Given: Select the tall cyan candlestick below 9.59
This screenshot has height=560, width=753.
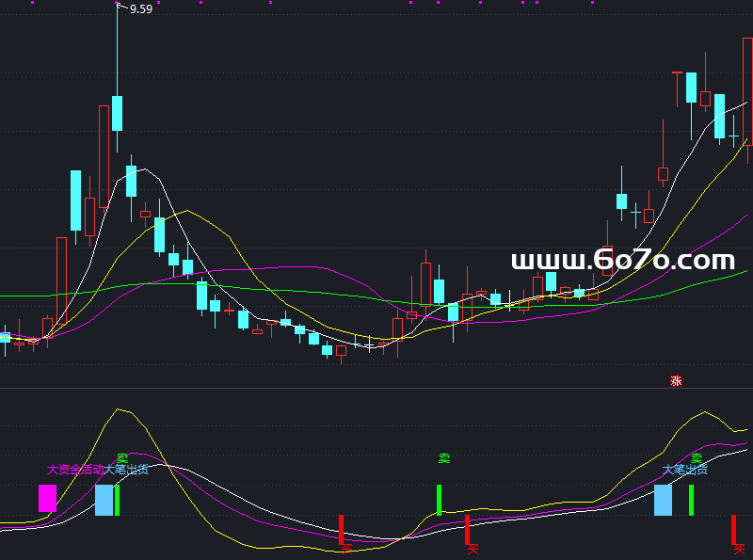Looking at the screenshot, I should coord(117,113).
